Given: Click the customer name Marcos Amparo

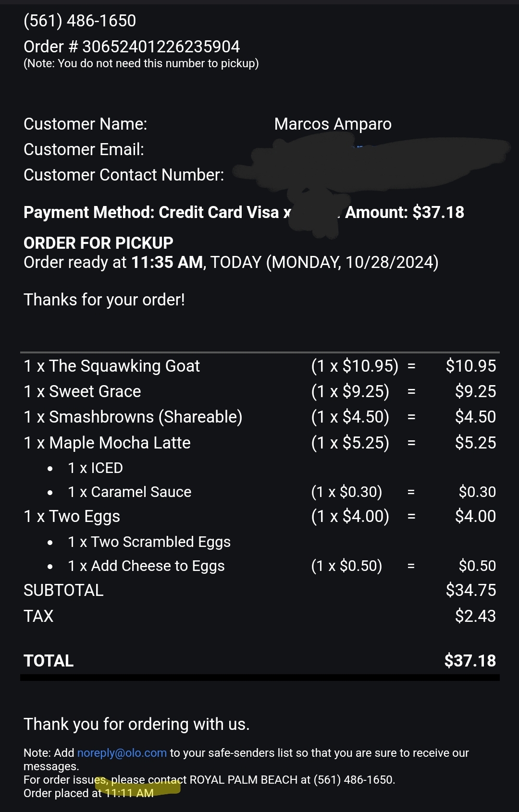Looking at the screenshot, I should [333, 124].
